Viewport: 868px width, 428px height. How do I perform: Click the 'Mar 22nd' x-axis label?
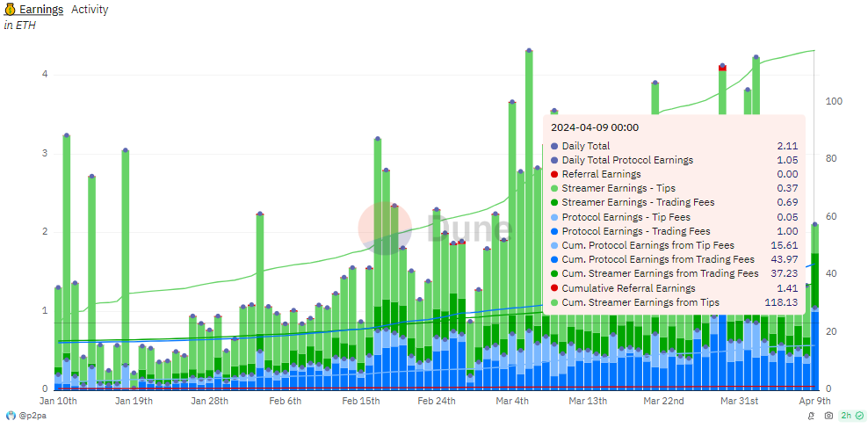coord(664,401)
